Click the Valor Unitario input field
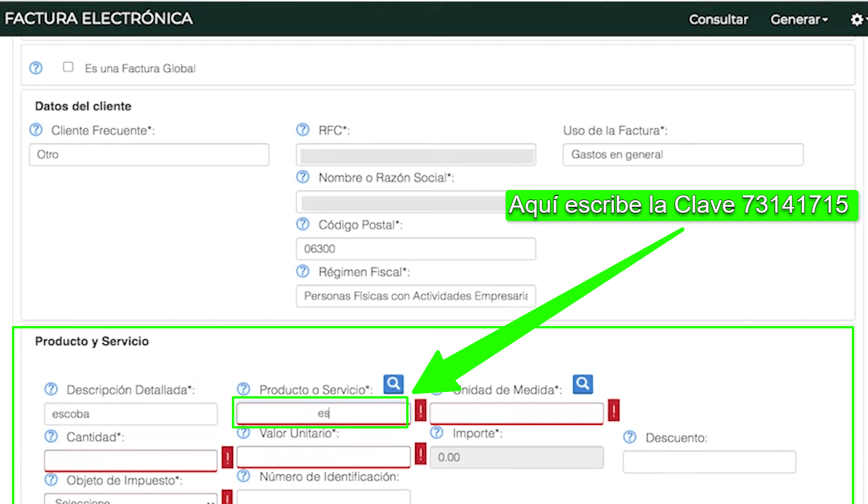Screen dimensions: 868x504 pos(323,457)
